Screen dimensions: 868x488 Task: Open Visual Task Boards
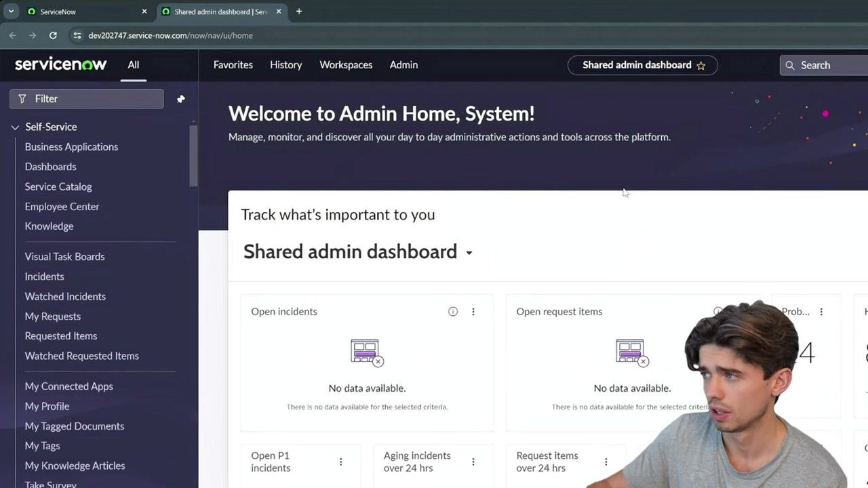pyautogui.click(x=64, y=257)
